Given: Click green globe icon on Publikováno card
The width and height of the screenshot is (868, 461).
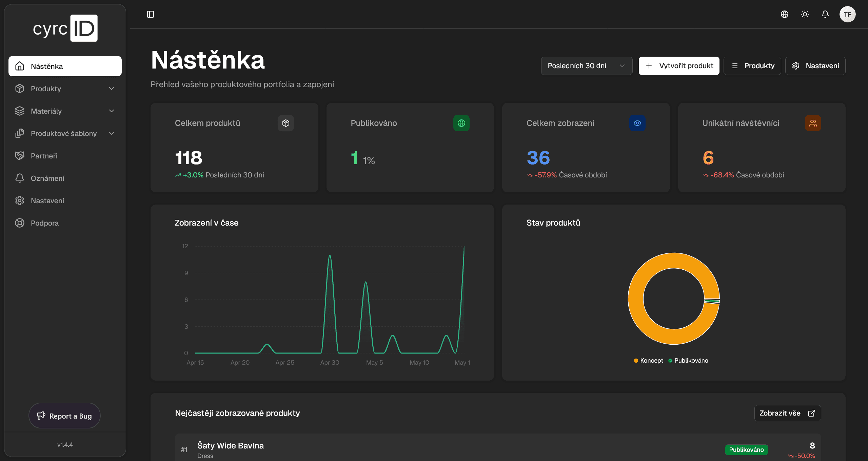Looking at the screenshot, I should (x=461, y=123).
